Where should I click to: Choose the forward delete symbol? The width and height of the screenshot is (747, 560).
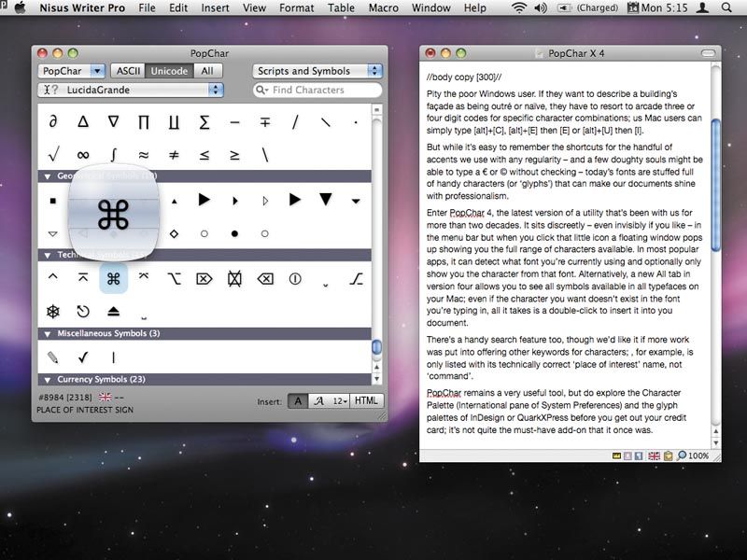[204, 278]
